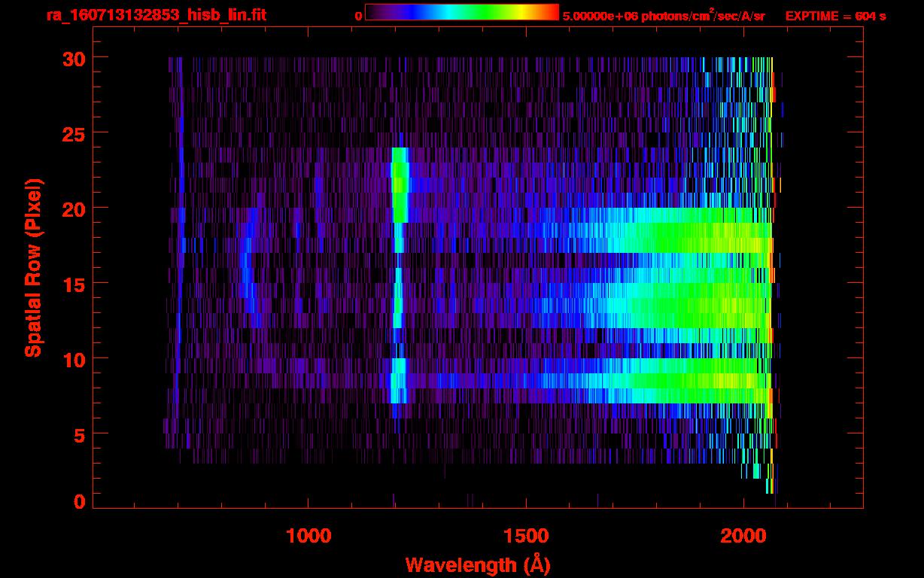Select the 5.00000e+06 photons maximum label
Viewport: 924px width, 578px height.
(x=664, y=16)
